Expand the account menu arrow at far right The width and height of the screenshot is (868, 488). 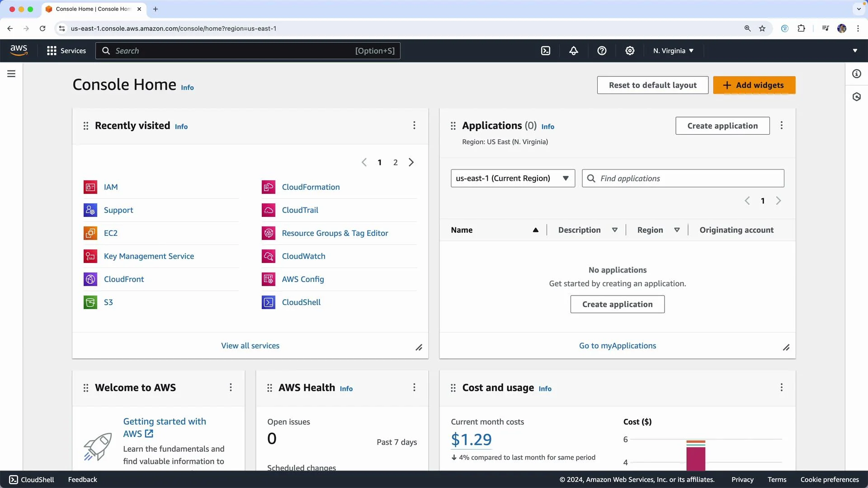coord(855,51)
